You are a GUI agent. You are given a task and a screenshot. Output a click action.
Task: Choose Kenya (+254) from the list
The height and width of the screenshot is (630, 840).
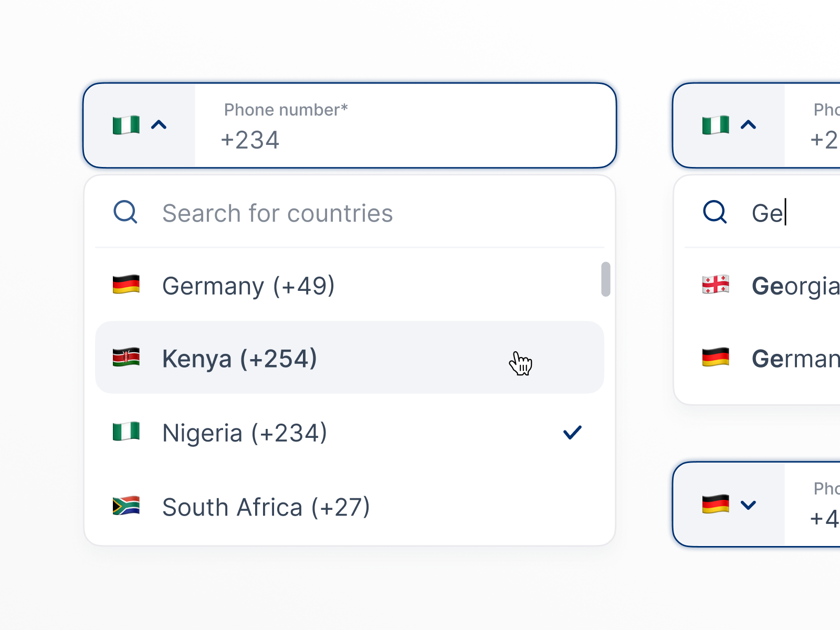pyautogui.click(x=239, y=359)
